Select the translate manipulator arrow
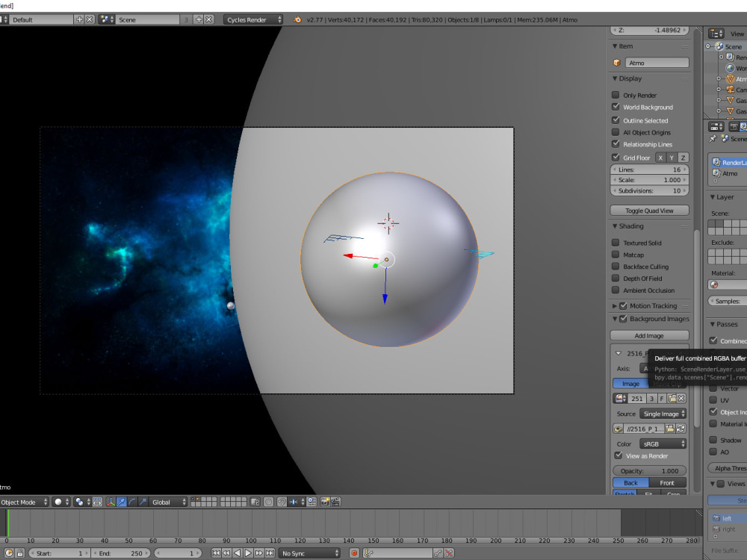Image resolution: width=747 pixels, height=560 pixels. [x=122, y=502]
